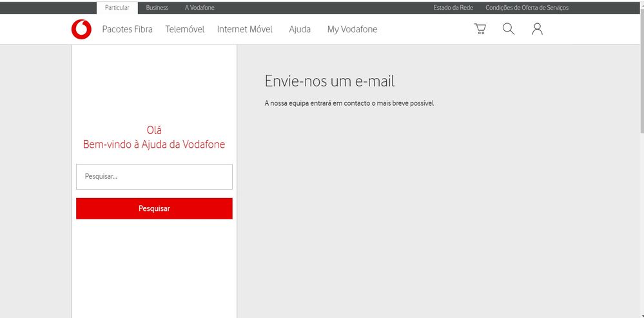Open the magnifier search icon

509,29
